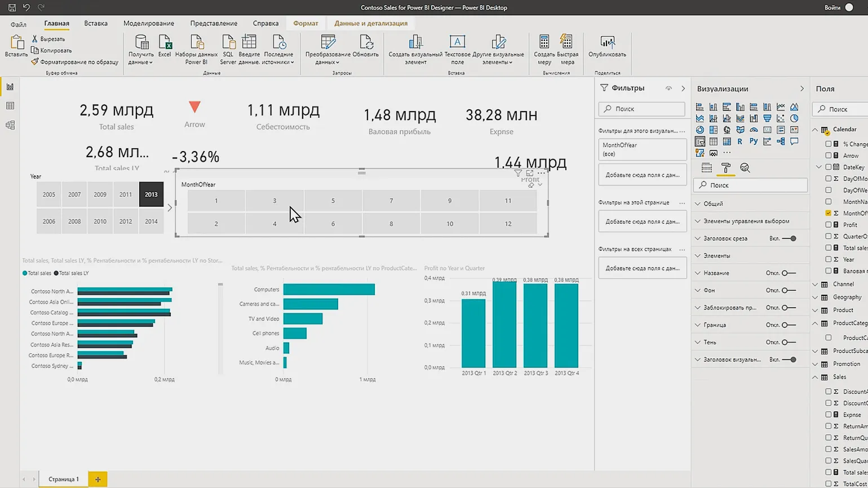Switch to Data view in left sidebar
This screenshot has width=868, height=488.
[x=10, y=106]
